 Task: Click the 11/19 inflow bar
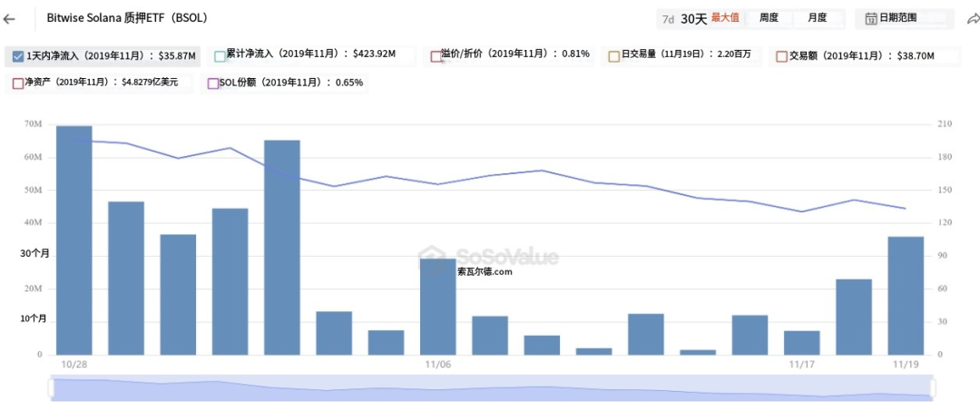coord(906,295)
